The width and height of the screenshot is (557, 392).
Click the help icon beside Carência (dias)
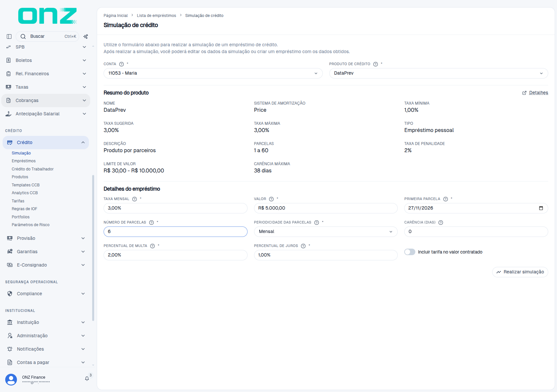(441, 223)
